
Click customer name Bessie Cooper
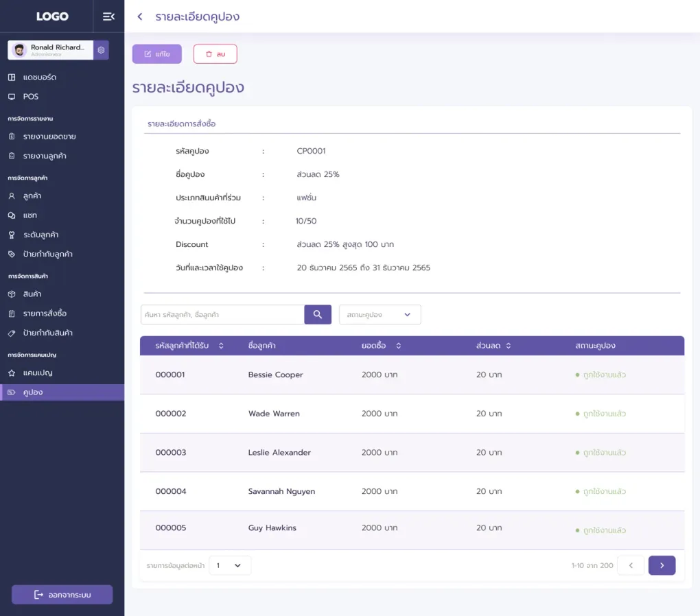(x=275, y=375)
